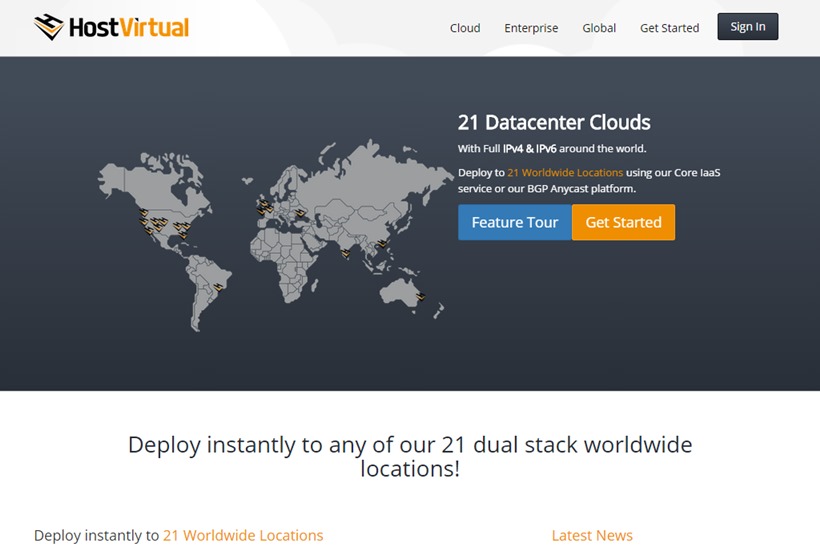Select the datacenter marker in Brazil
This screenshot has width=820, height=548.
(x=219, y=287)
